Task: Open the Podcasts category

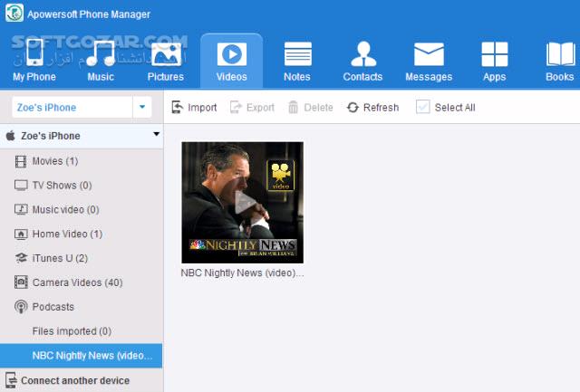Action: point(82,307)
